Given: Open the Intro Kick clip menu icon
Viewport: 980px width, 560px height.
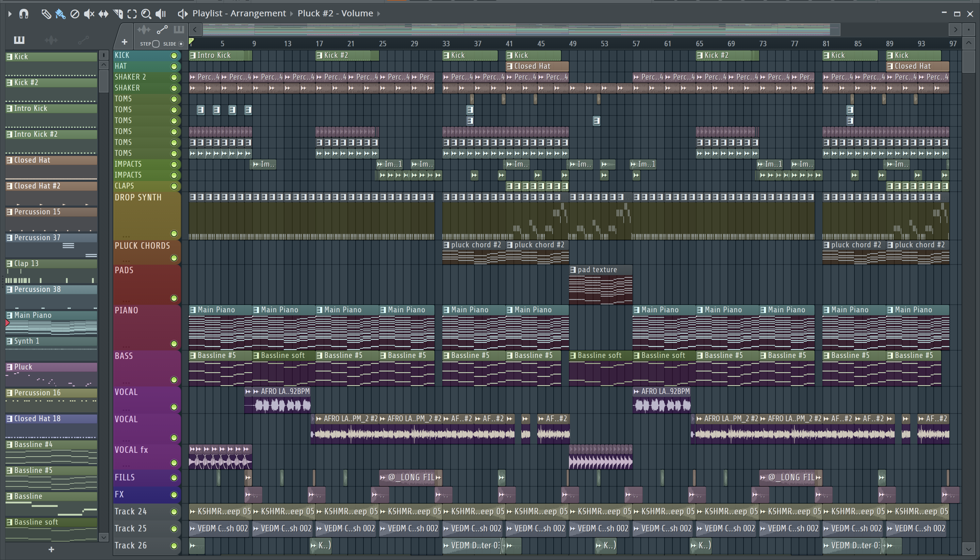Looking at the screenshot, I should pos(193,55).
